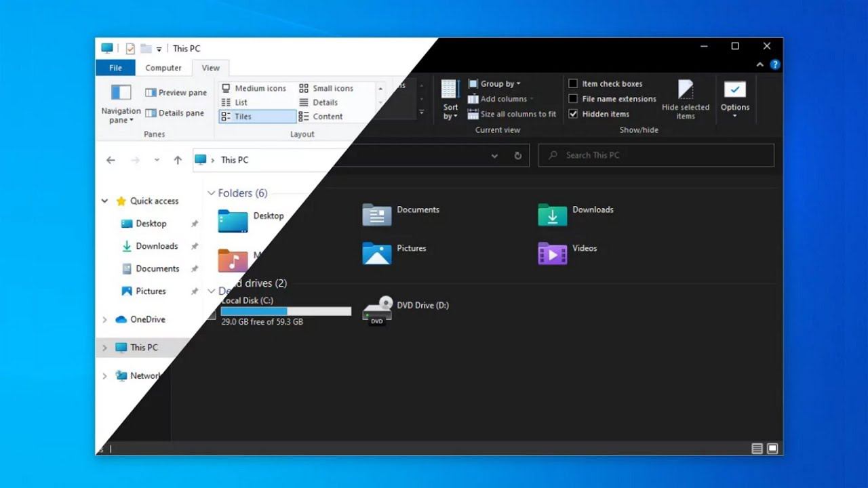Screen dimensions: 868x488
Task: Click the Refresh button
Action: pyautogui.click(x=517, y=155)
